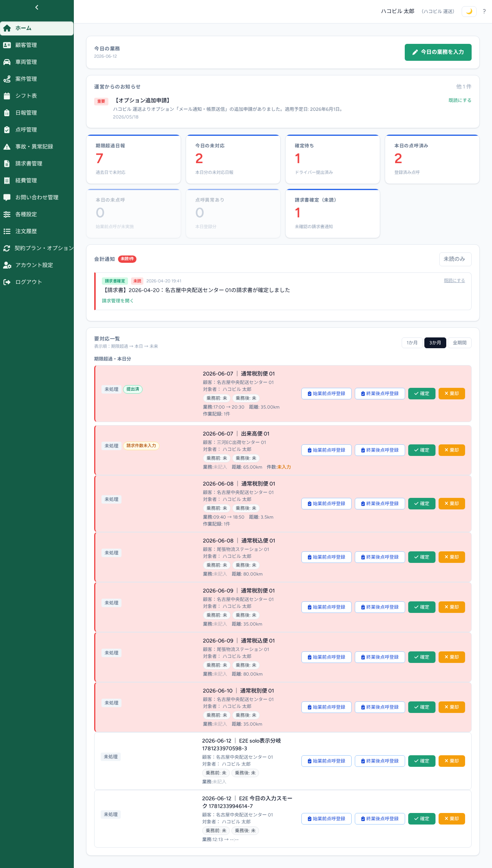Click the 契約プラン・オプション sync icon
The height and width of the screenshot is (868, 492).
[7, 248]
